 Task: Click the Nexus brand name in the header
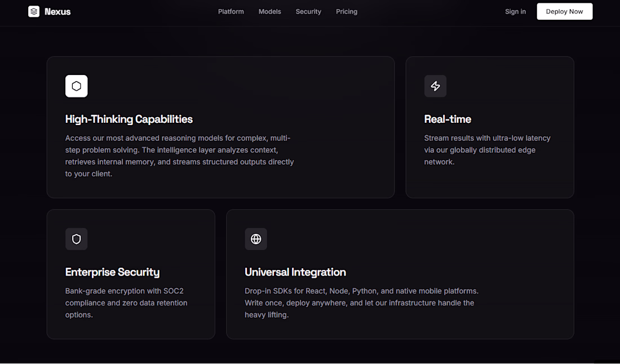[x=57, y=12]
